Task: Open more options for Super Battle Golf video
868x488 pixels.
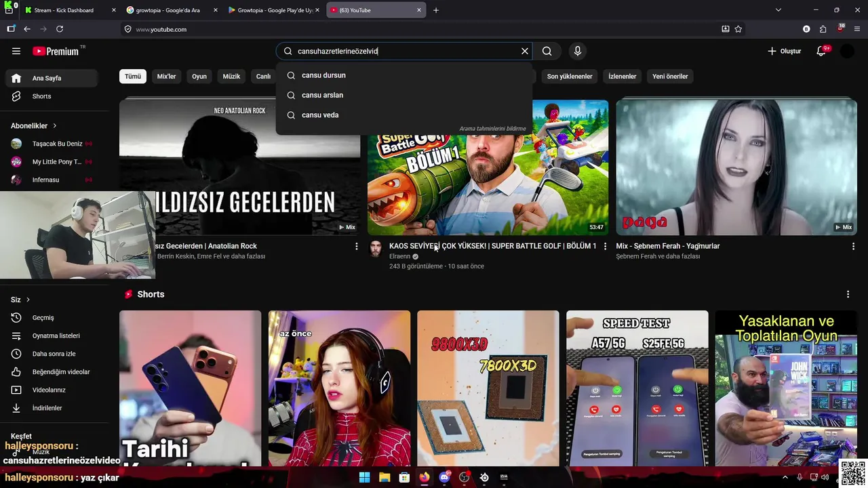Action: tap(605, 247)
